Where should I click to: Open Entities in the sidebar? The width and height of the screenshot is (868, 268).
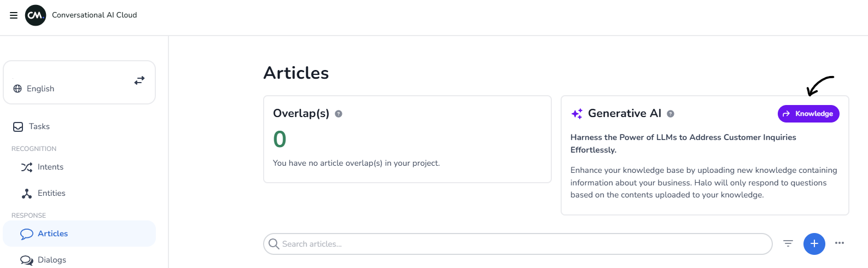(51, 193)
